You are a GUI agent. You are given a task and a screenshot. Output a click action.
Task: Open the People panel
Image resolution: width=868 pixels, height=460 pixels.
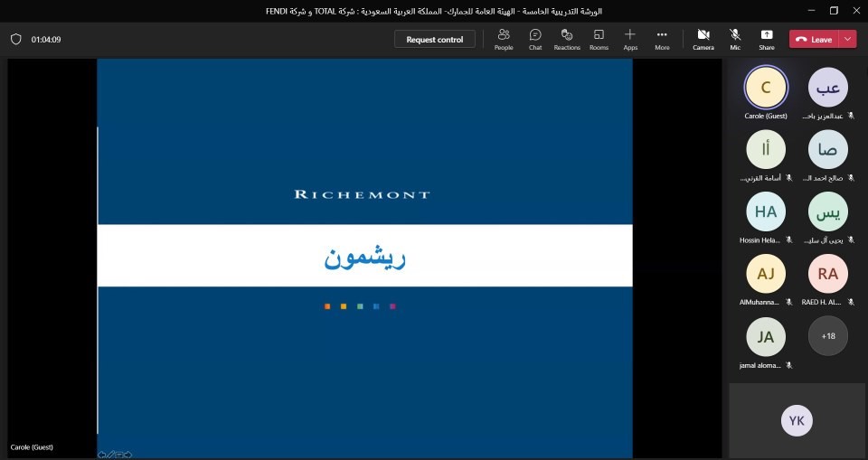504,39
